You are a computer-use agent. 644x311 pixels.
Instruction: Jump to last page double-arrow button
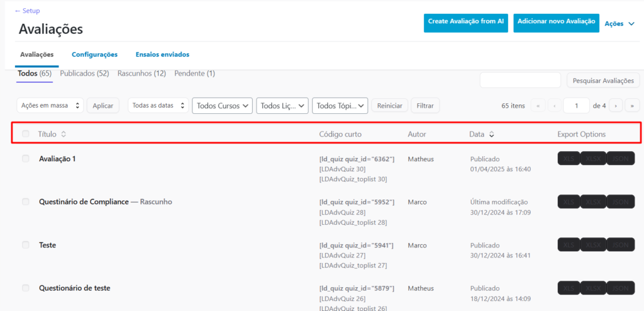(x=632, y=106)
